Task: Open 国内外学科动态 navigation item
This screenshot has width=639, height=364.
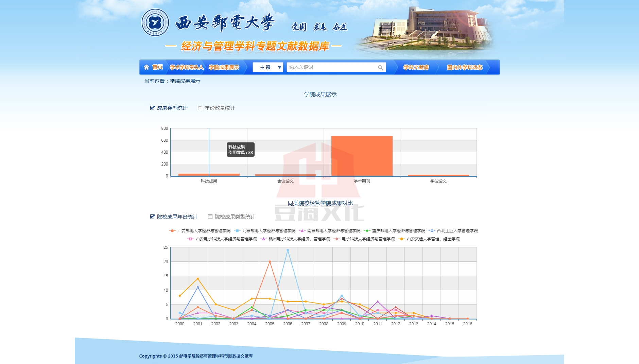Action: [x=464, y=67]
